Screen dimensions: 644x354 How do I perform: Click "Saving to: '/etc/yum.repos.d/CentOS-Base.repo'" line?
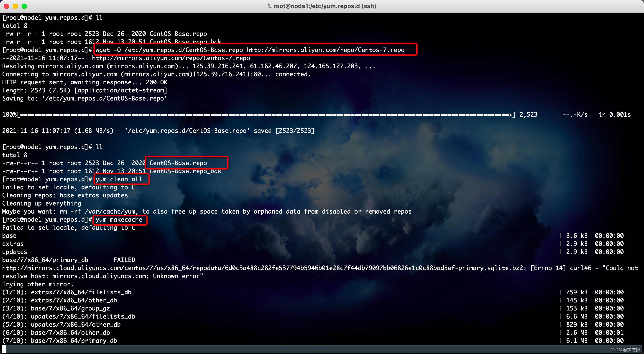point(85,98)
